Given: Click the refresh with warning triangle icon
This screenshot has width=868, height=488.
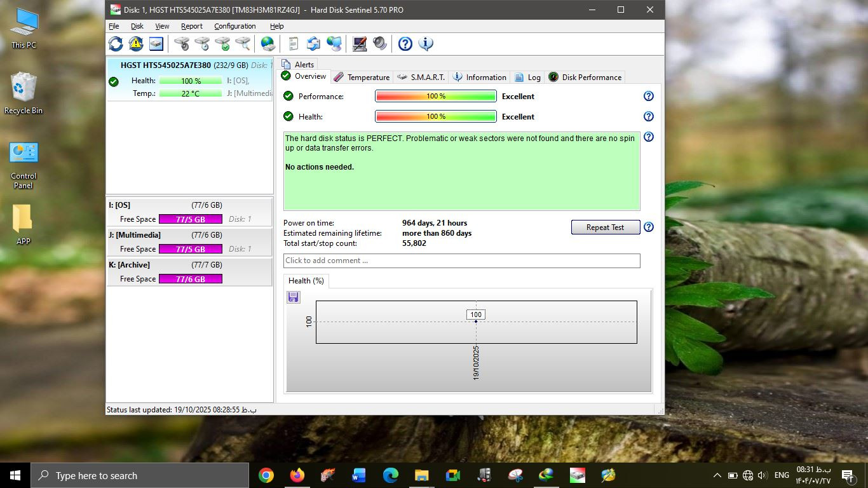Looking at the screenshot, I should (136, 44).
